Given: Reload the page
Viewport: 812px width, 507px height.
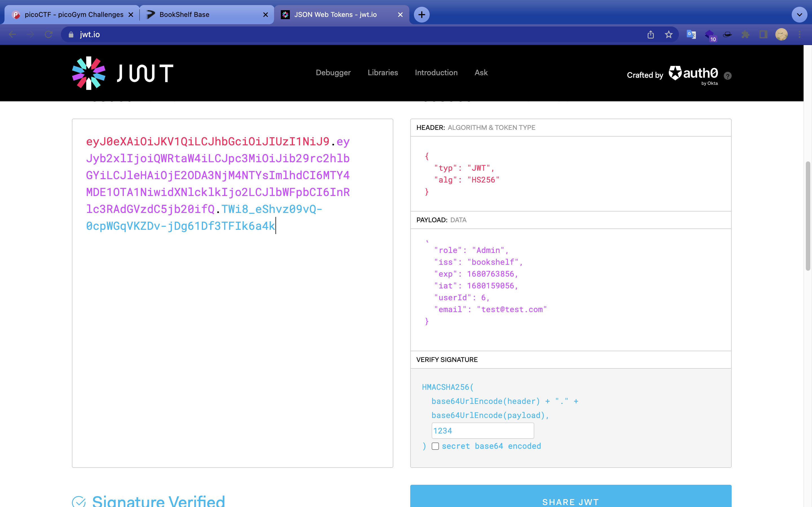Looking at the screenshot, I should point(49,35).
